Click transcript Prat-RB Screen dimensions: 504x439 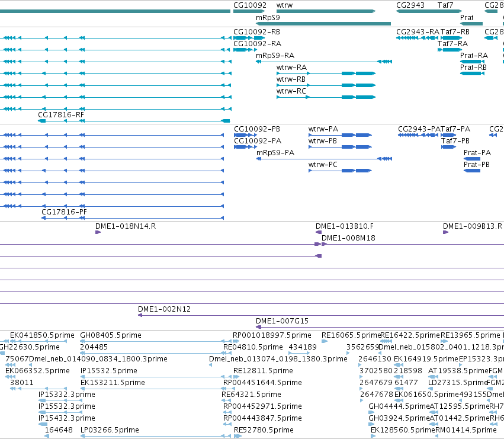(x=473, y=68)
